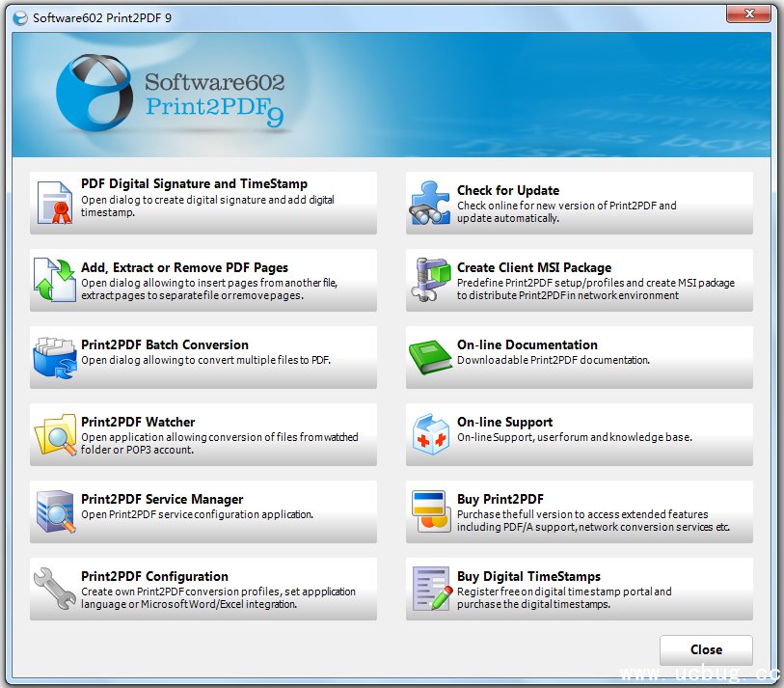The image size is (784, 688).
Task: Click the Buy Print2PDF credit card icon
Action: tap(431, 512)
